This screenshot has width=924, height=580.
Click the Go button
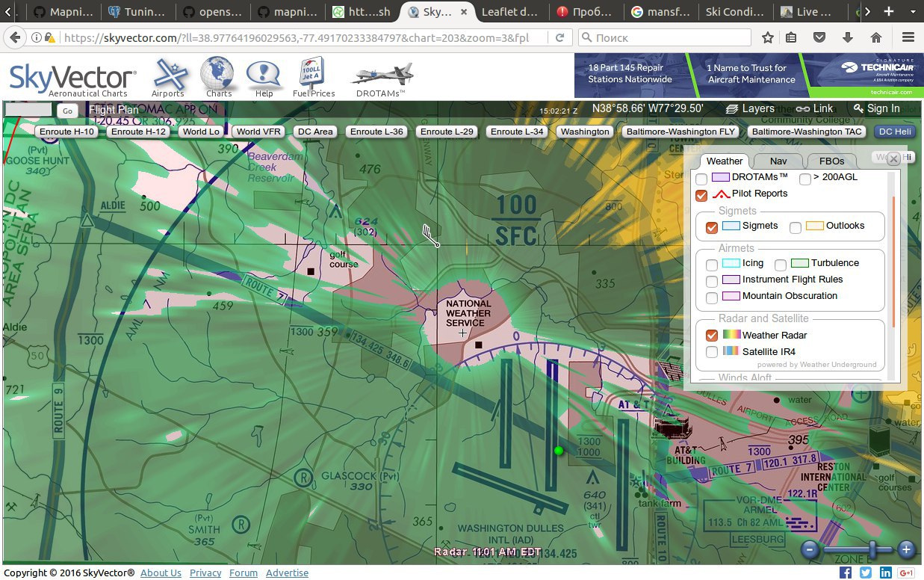point(67,111)
